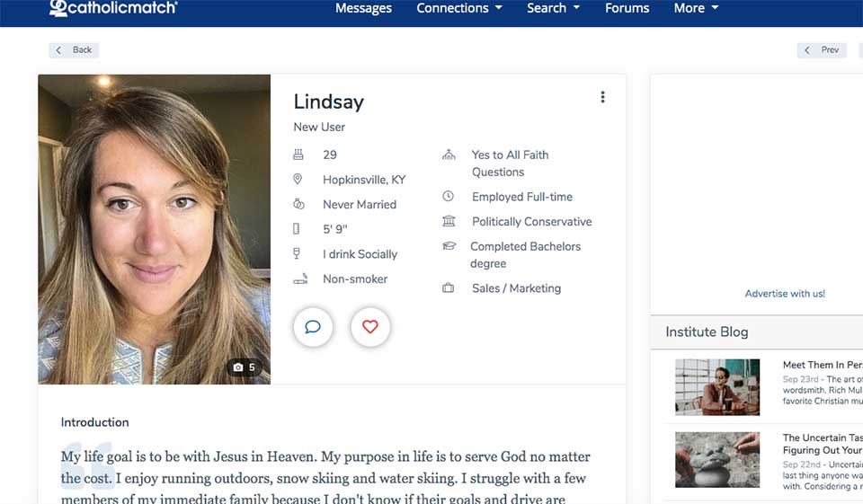
Task: Click the briefcase icon beside Sales / Marketing
Action: point(449,288)
